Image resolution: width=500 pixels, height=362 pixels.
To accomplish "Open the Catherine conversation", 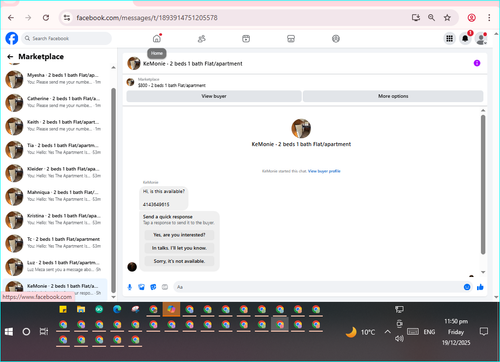I will [56, 102].
